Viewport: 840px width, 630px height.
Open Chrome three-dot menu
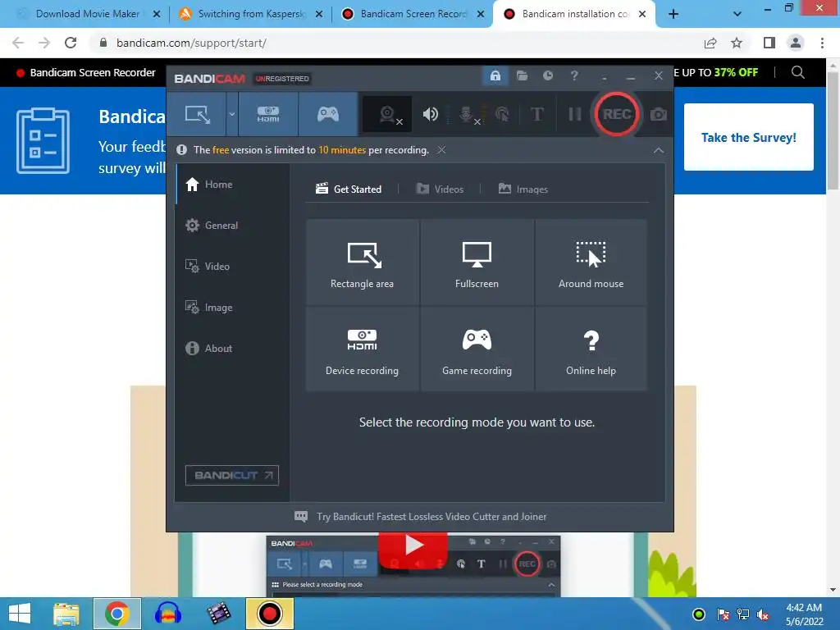point(822,43)
